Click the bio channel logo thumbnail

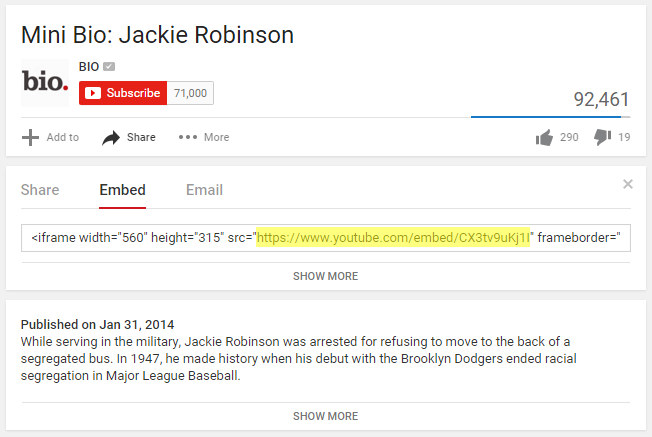coord(45,82)
